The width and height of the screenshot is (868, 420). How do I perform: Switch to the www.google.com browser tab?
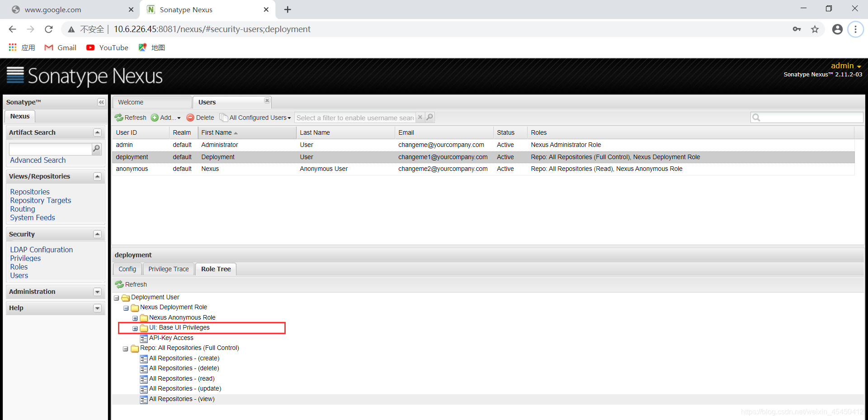coord(70,9)
